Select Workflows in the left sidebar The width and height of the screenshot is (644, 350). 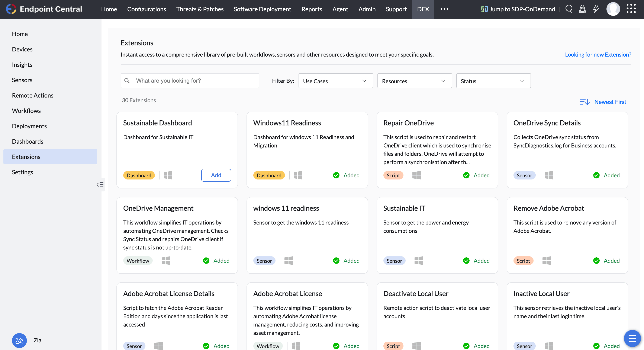26,111
